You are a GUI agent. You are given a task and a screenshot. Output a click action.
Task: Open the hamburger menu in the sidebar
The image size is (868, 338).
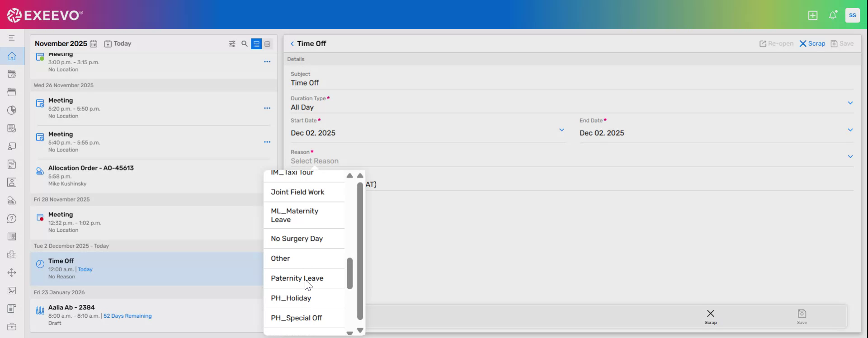point(12,38)
